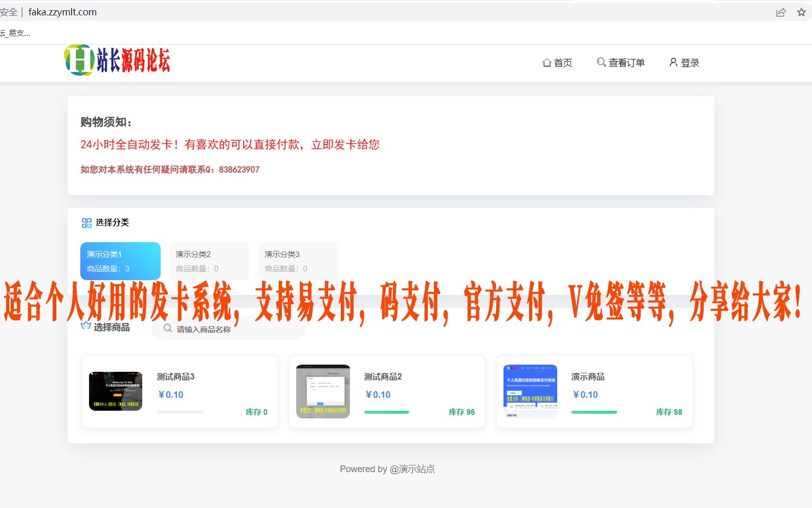Open product thumbnail for 演示商品

click(x=531, y=391)
